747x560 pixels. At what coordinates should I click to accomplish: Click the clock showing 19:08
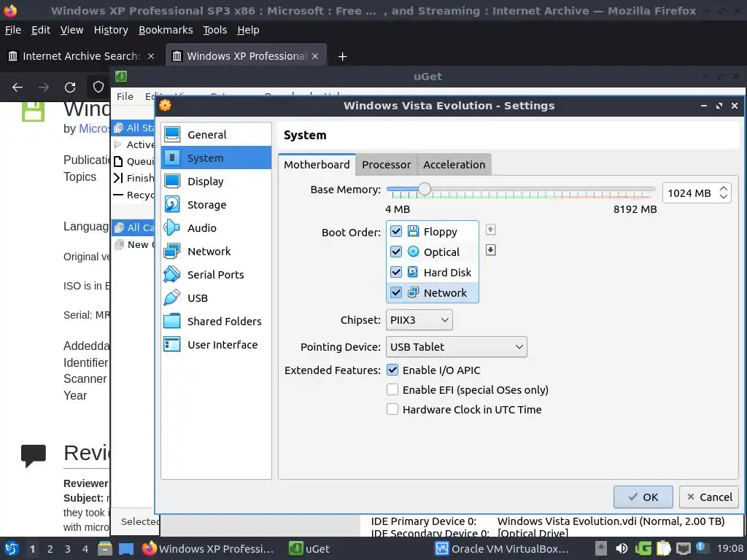[x=729, y=548]
